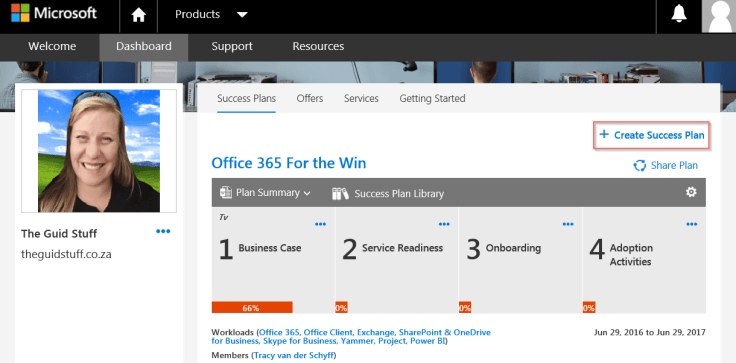Image resolution: width=736 pixels, height=363 pixels.
Task: Open the Service Readiness step
Action: click(402, 248)
